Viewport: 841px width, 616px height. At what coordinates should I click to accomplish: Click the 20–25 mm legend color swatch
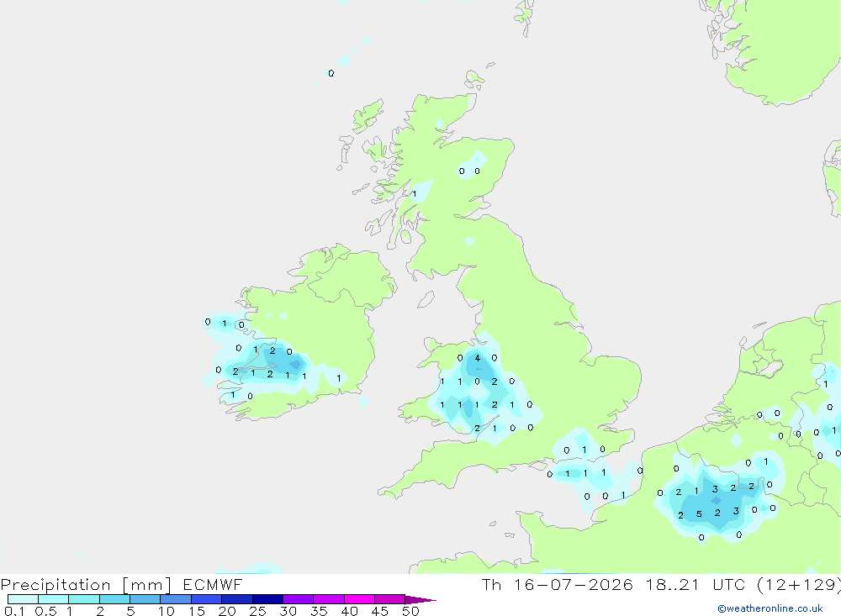pos(237,599)
